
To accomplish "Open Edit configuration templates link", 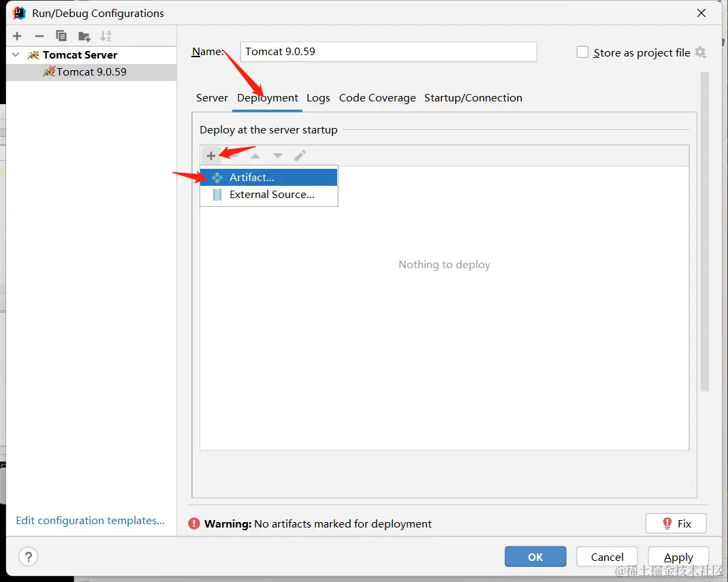I will [x=90, y=520].
